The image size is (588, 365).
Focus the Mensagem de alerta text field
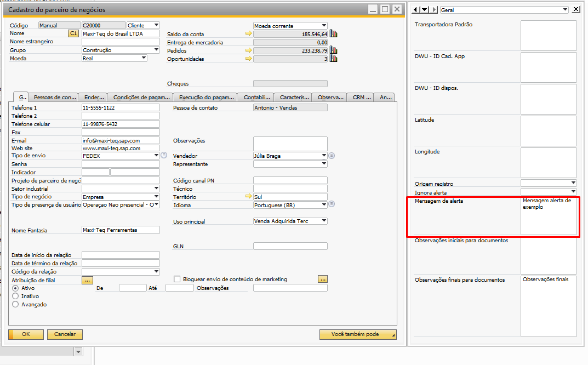coord(549,216)
